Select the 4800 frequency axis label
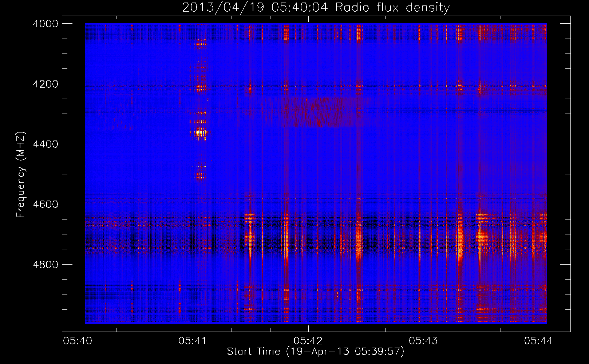This screenshot has height=364, width=589. (x=46, y=264)
